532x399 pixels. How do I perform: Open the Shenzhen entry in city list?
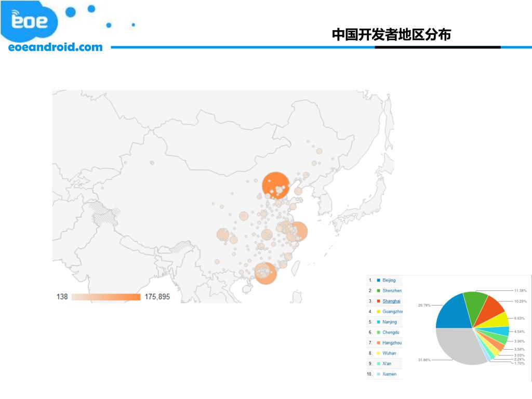coord(392,291)
